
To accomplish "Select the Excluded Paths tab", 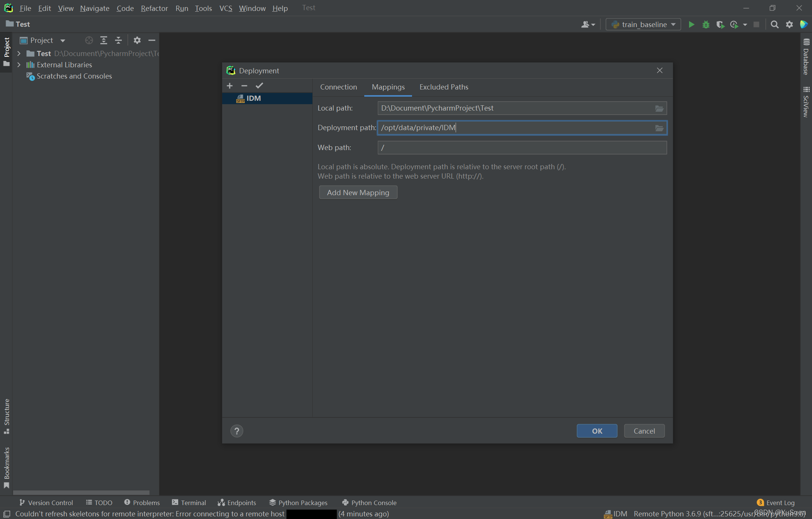I will point(444,86).
